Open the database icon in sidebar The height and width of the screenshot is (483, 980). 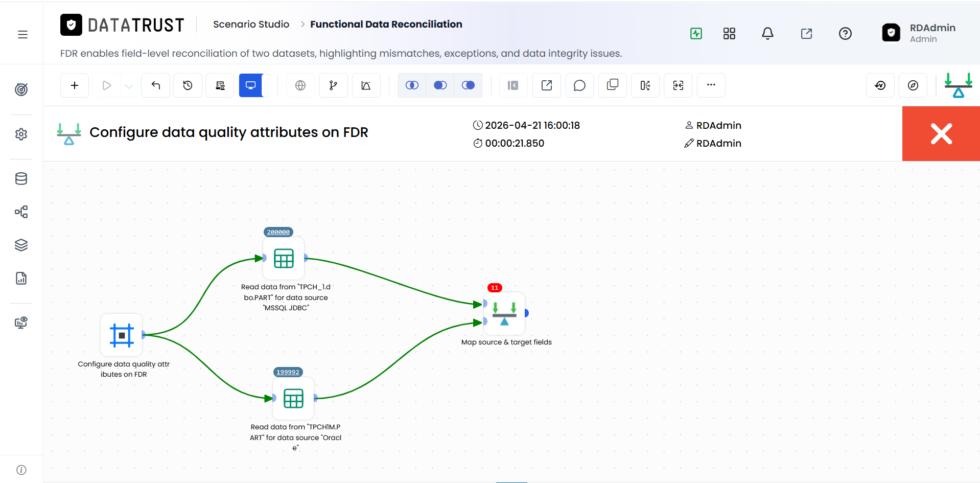21,178
